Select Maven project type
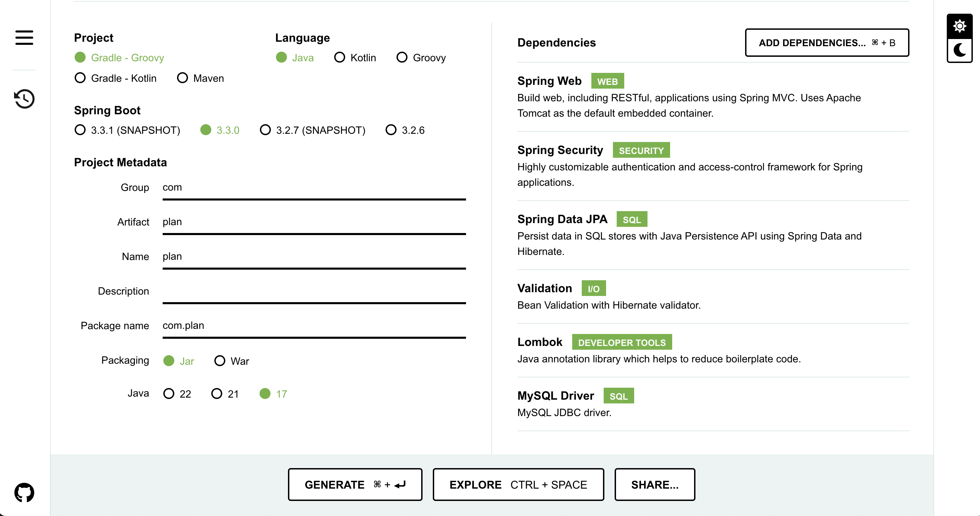This screenshot has height=516, width=980. click(183, 78)
